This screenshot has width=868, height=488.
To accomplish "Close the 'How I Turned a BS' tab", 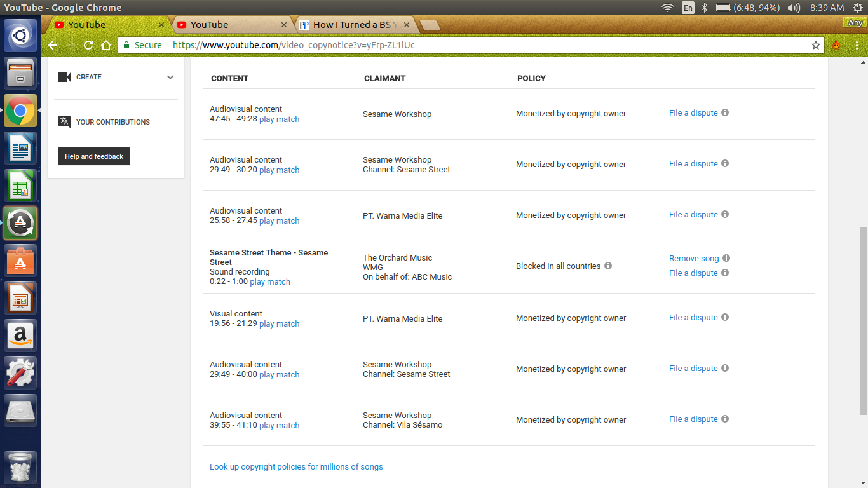I will 407,25.
